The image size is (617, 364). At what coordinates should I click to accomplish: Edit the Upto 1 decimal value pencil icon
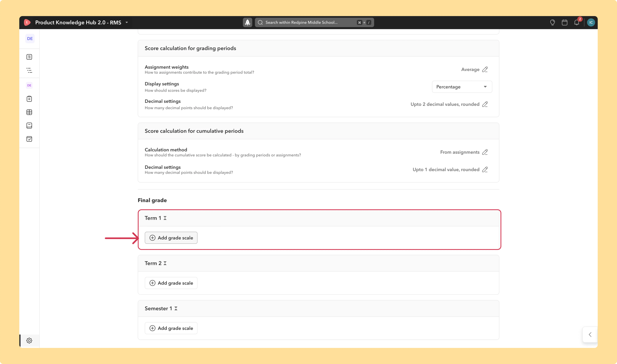485,169
